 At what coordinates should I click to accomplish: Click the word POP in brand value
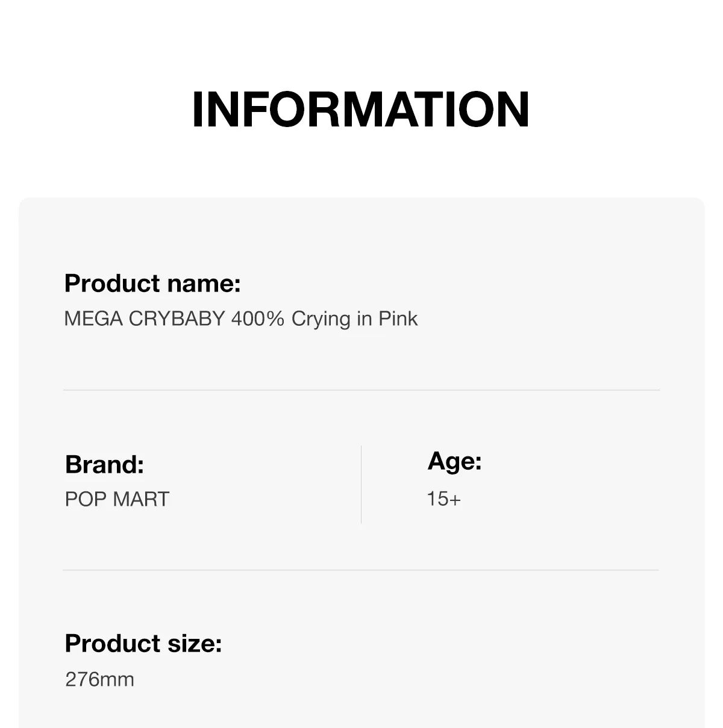86,499
